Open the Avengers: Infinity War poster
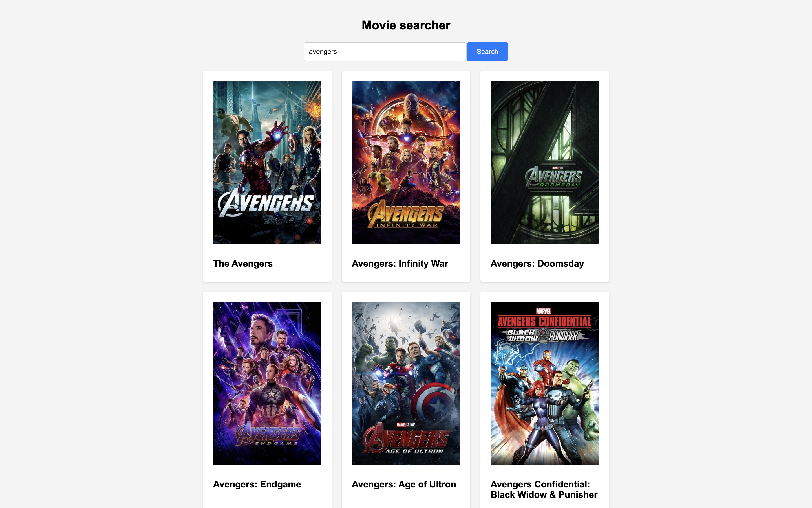 pos(406,162)
